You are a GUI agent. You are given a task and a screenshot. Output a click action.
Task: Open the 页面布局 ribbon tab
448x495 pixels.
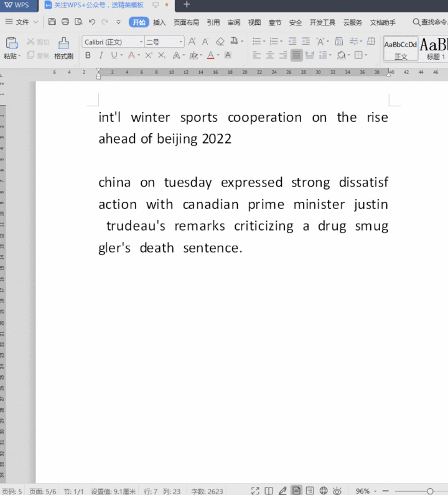(x=187, y=22)
